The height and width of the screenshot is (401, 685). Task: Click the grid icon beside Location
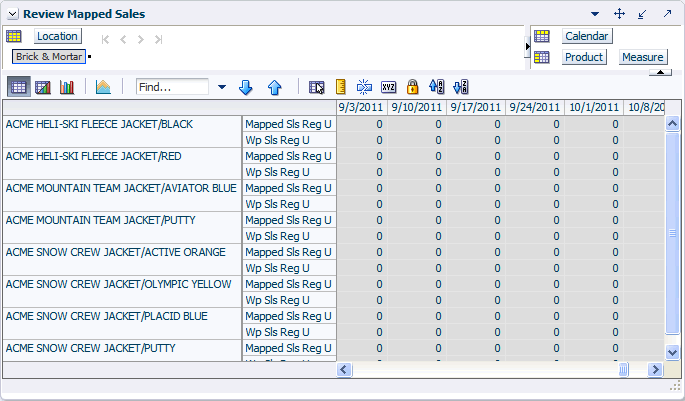point(14,36)
